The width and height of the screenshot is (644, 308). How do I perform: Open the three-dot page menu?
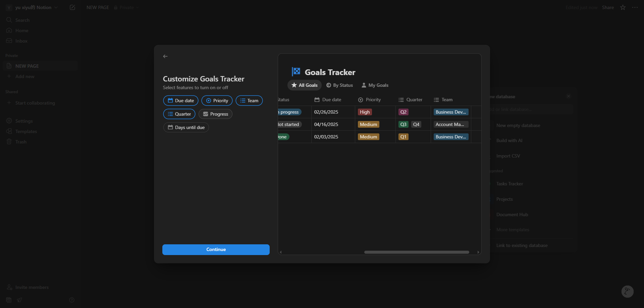(635, 7)
